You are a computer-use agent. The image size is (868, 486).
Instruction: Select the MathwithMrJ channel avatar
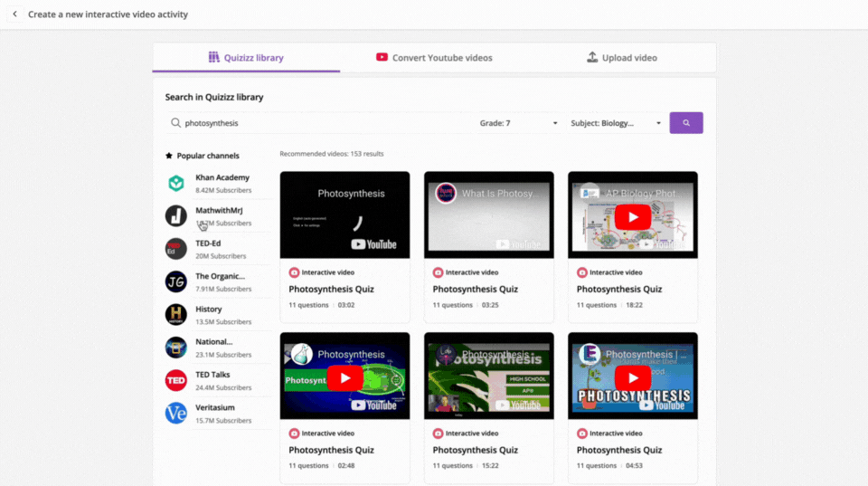click(x=176, y=216)
